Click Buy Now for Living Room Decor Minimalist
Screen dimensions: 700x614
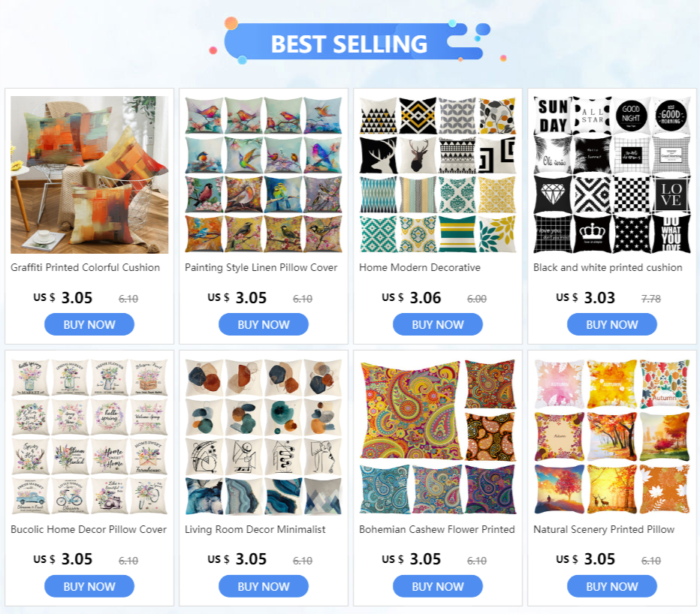click(x=264, y=586)
